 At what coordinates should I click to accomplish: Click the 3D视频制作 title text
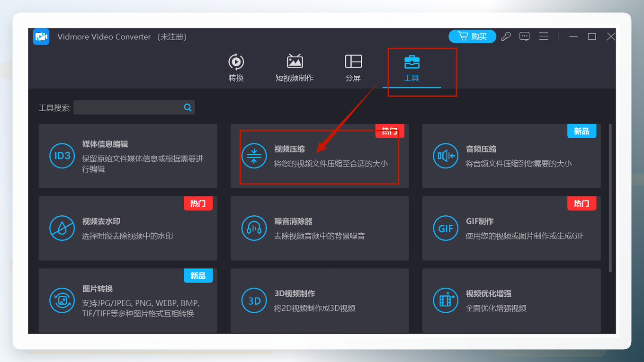(x=295, y=293)
